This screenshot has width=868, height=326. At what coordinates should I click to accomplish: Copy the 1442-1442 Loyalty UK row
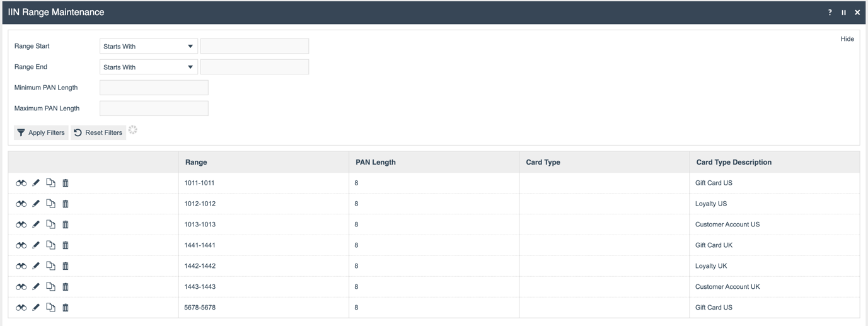tap(50, 266)
